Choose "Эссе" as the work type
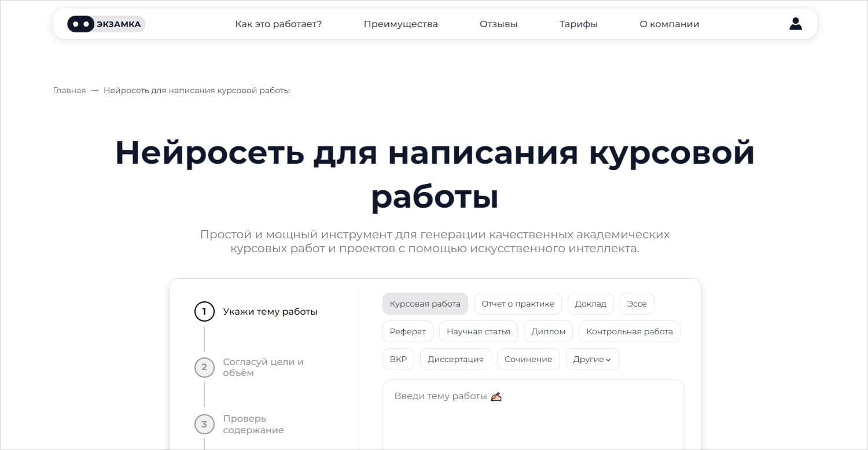This screenshot has height=450, width=868. point(637,303)
